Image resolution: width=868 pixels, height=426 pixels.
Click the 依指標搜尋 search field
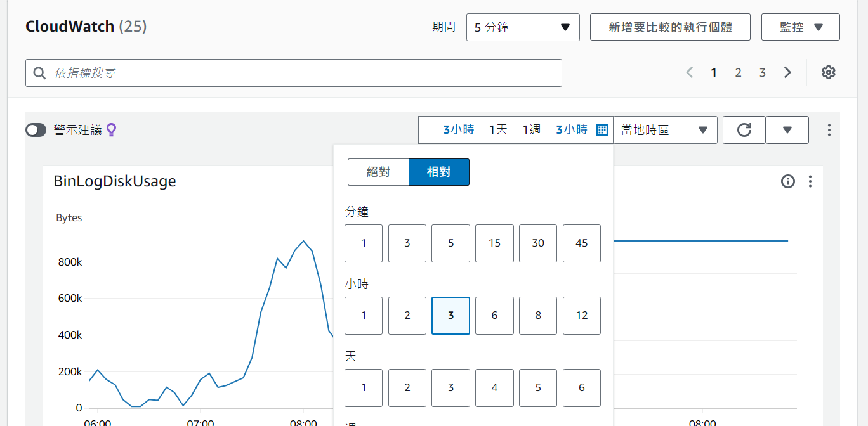click(x=294, y=73)
